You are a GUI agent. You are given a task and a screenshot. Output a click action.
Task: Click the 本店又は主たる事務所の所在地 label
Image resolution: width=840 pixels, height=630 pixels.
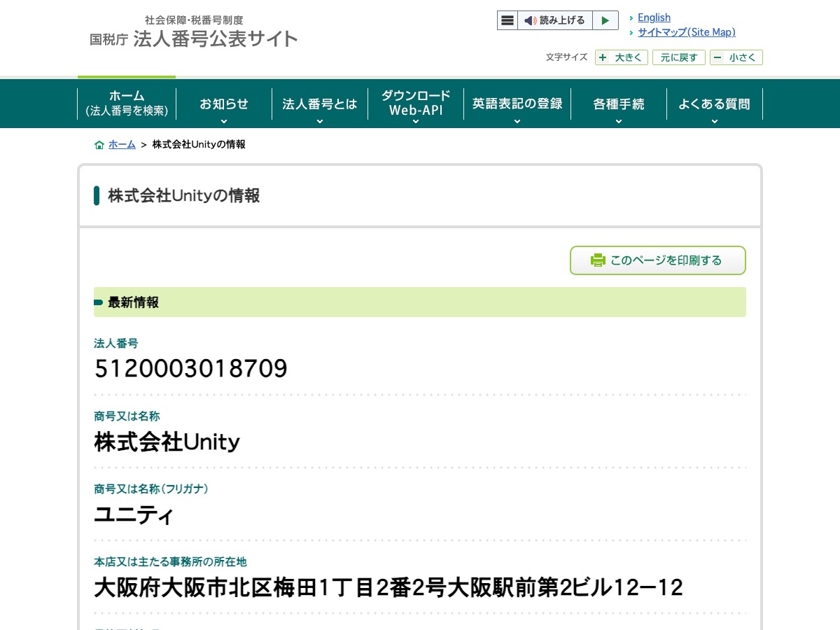pyautogui.click(x=170, y=561)
